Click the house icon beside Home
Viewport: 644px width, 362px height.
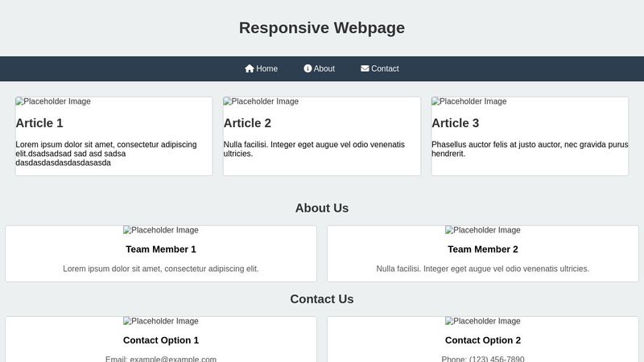tap(250, 68)
